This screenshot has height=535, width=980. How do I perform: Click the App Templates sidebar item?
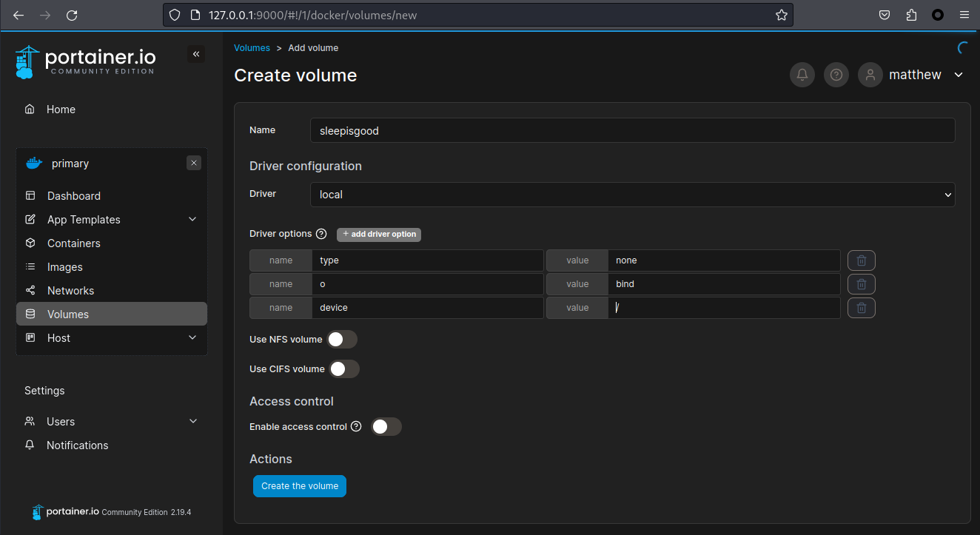[112, 219]
